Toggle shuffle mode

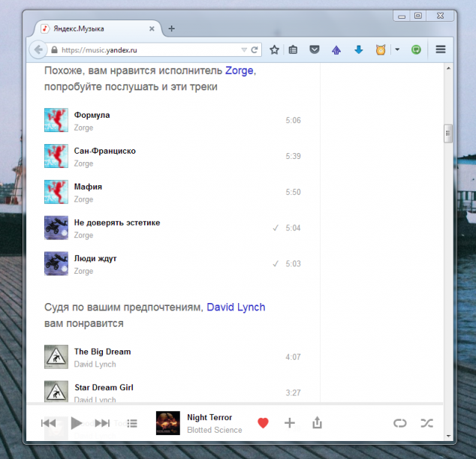[426, 423]
